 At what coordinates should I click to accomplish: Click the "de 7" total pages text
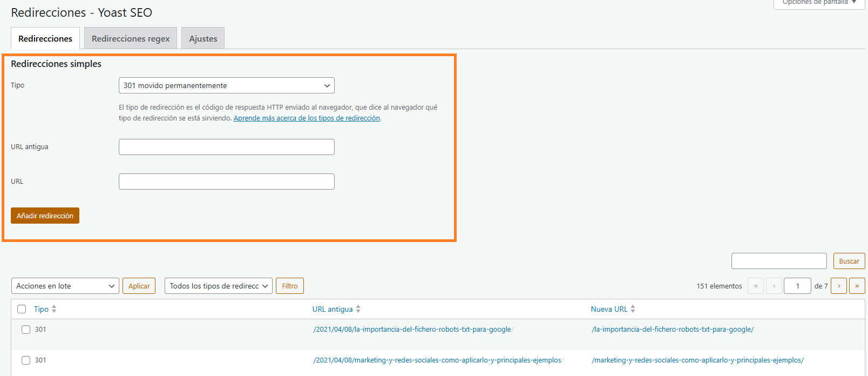coord(821,286)
